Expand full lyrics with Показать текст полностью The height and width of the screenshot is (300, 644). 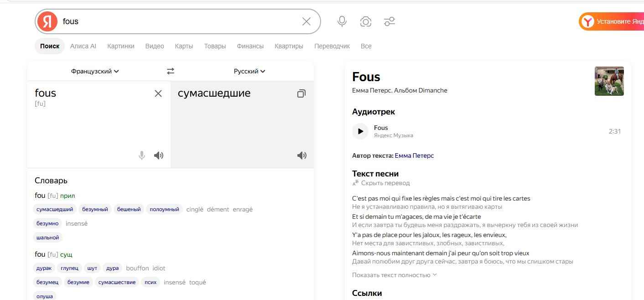tap(395, 275)
